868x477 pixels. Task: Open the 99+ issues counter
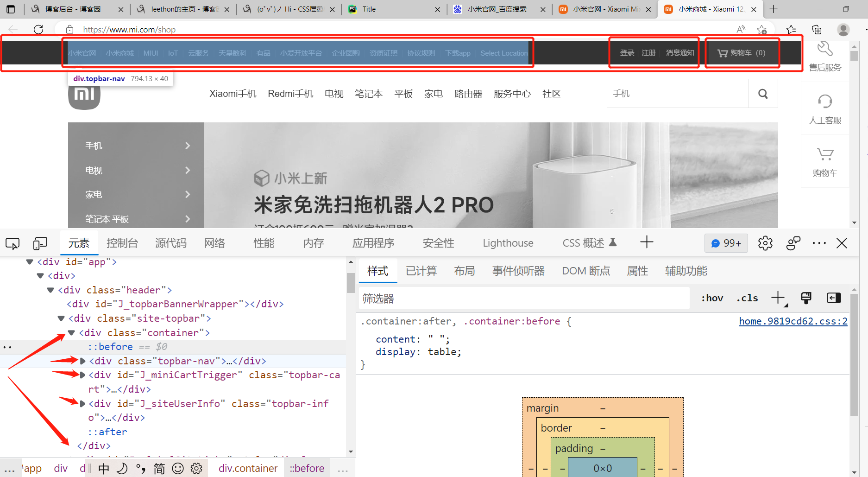pos(726,243)
